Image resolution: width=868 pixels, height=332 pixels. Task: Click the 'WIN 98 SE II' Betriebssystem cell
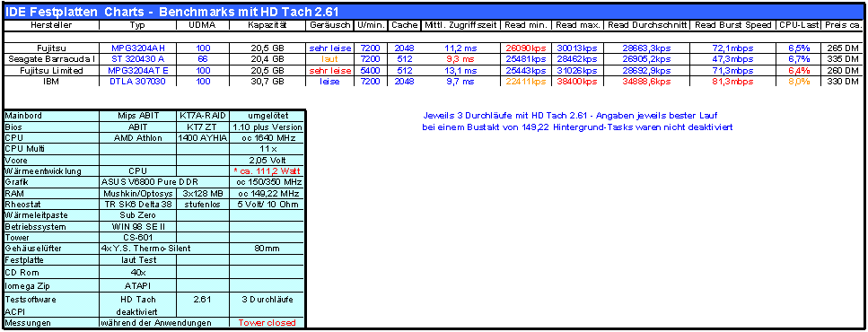138,227
